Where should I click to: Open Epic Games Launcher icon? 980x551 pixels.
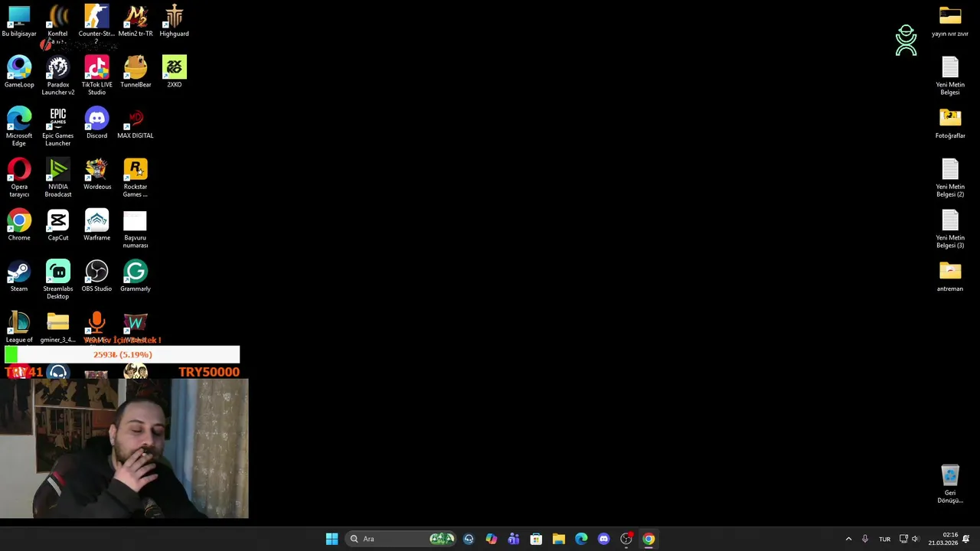tap(57, 127)
